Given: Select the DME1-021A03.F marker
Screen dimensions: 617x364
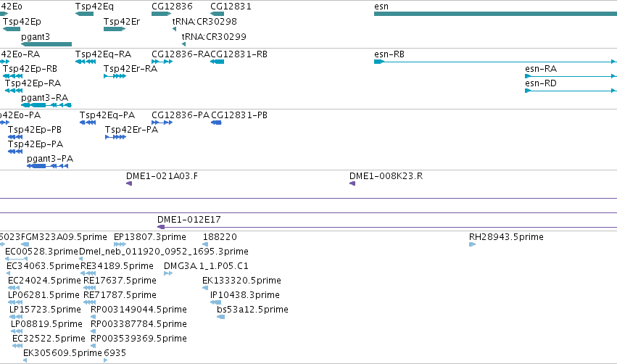Looking at the screenshot, I should (129, 183).
